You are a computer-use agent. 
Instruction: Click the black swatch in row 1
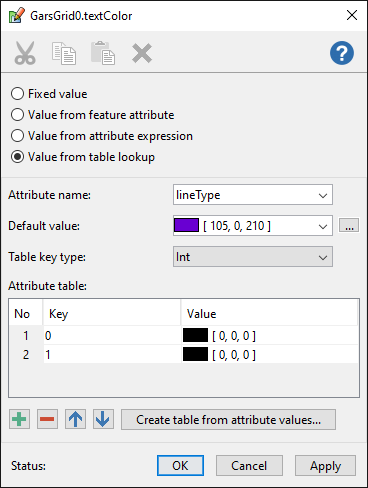(x=195, y=335)
